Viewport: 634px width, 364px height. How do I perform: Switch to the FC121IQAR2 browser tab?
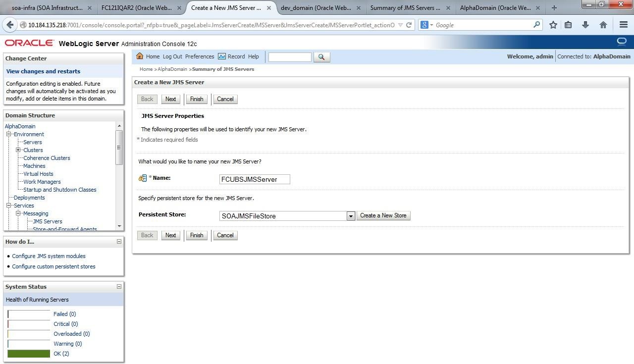(142, 8)
